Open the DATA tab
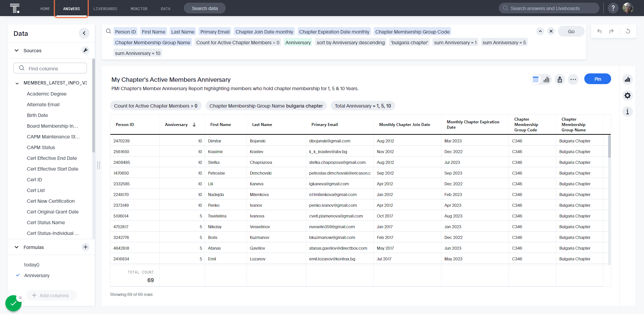The image size is (644, 314). click(166, 9)
